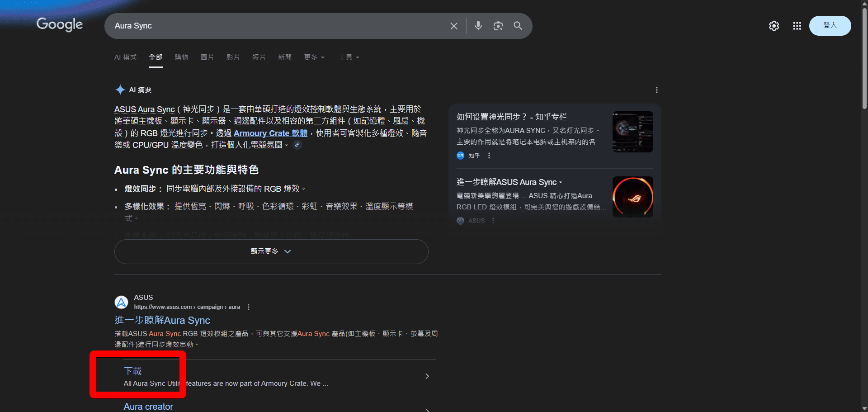This screenshot has width=868, height=412.
Task: Click the 登入 button
Action: pos(830,26)
